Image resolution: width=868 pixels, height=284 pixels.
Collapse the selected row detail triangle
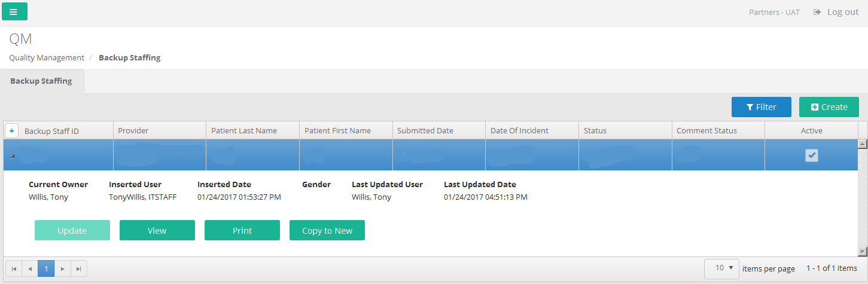pos(13,156)
